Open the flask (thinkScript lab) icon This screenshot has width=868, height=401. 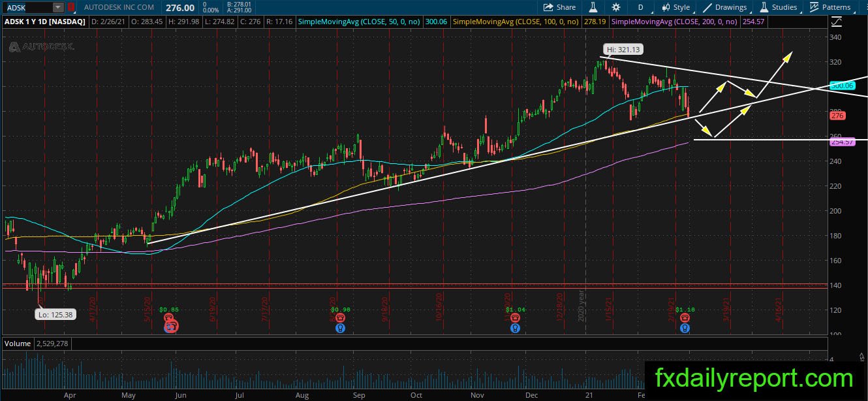pyautogui.click(x=594, y=7)
